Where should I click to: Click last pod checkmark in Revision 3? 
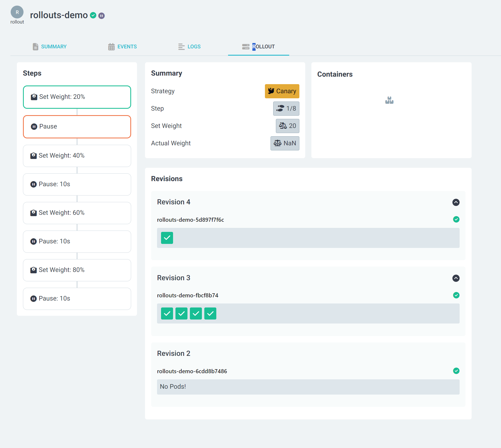tap(210, 314)
